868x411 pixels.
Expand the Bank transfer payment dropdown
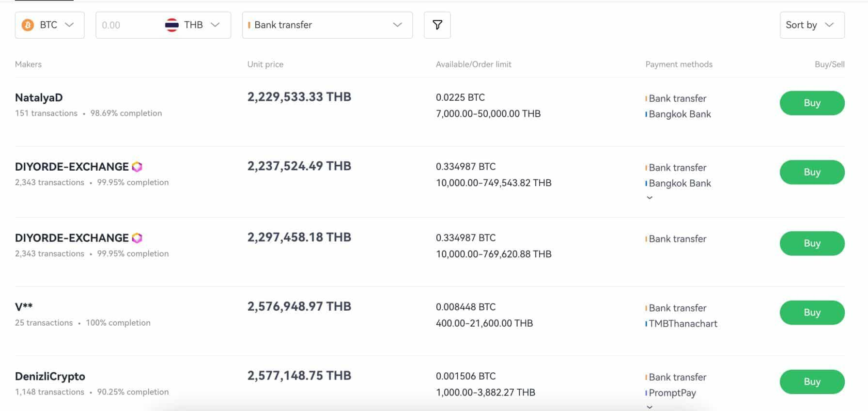click(327, 25)
